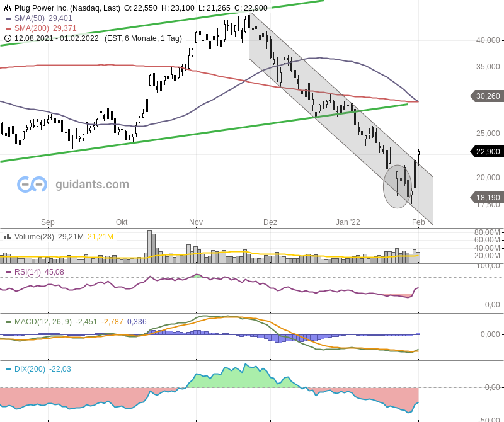Click the Okt label on the time axis
This screenshot has height=422, width=504.
tap(122, 222)
